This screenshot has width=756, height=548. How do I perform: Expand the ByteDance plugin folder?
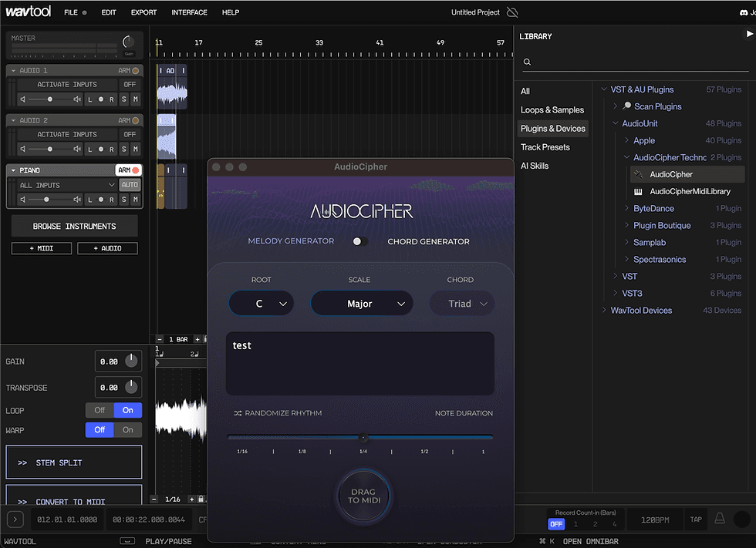[626, 208]
